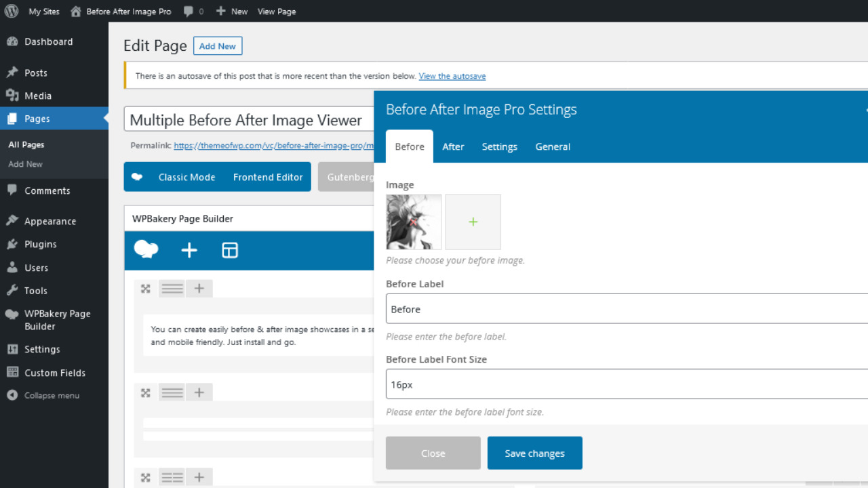The width and height of the screenshot is (868, 488).
Task: Remove the before image using the red X
Action: coord(413,222)
